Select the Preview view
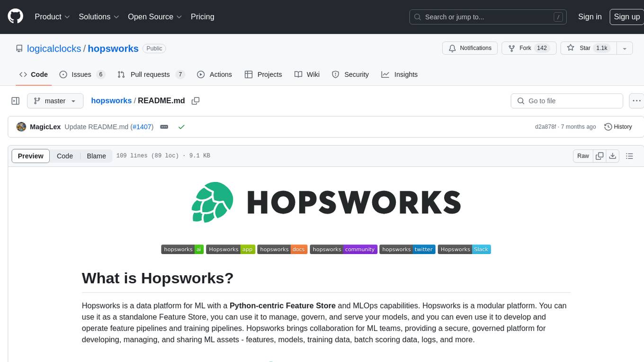Viewport: 644px width, 362px height. click(31, 156)
